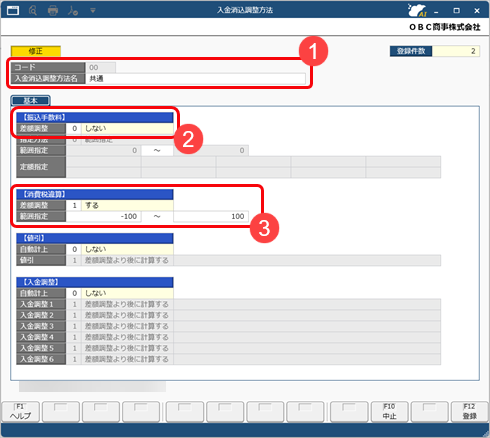Click the print preview magnifier icon
The height and width of the screenshot is (438, 490).
pos(33,11)
